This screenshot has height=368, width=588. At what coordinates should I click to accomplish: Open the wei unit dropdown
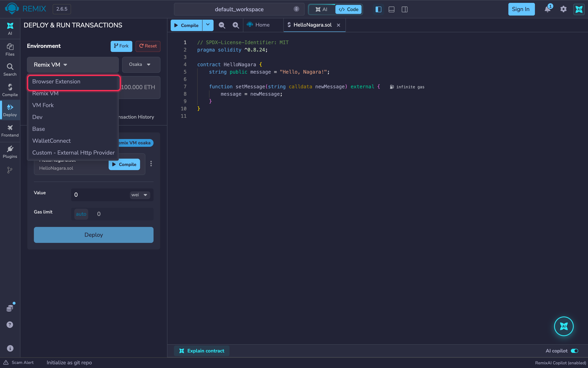(x=140, y=195)
